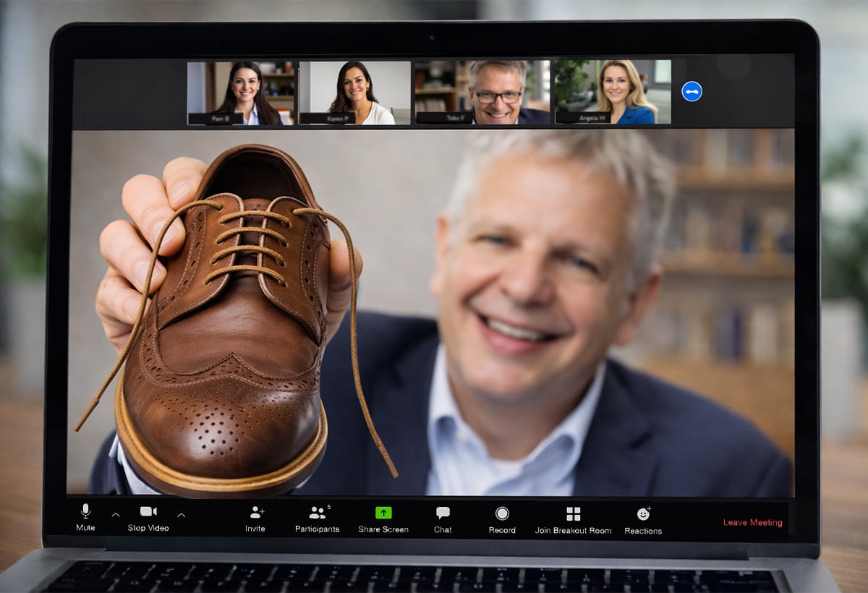This screenshot has width=868, height=593.
Task: Open Invite to add people
Action: (x=256, y=512)
